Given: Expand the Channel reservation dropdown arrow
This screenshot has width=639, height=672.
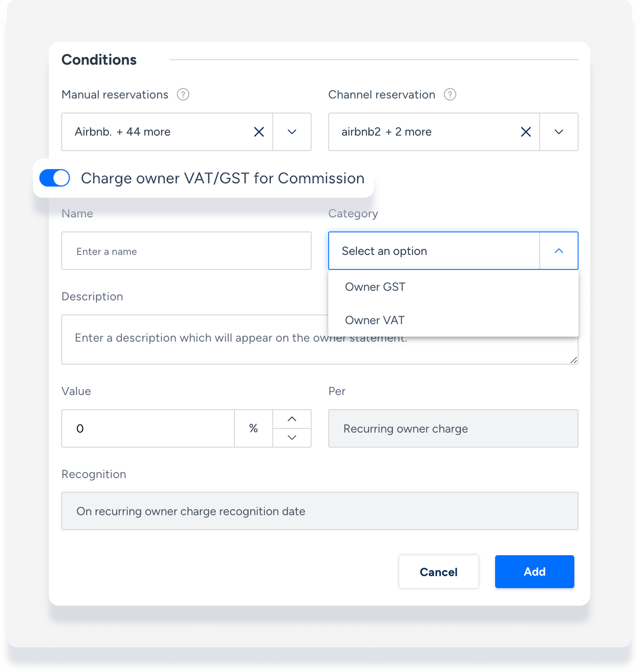Looking at the screenshot, I should coord(559,132).
